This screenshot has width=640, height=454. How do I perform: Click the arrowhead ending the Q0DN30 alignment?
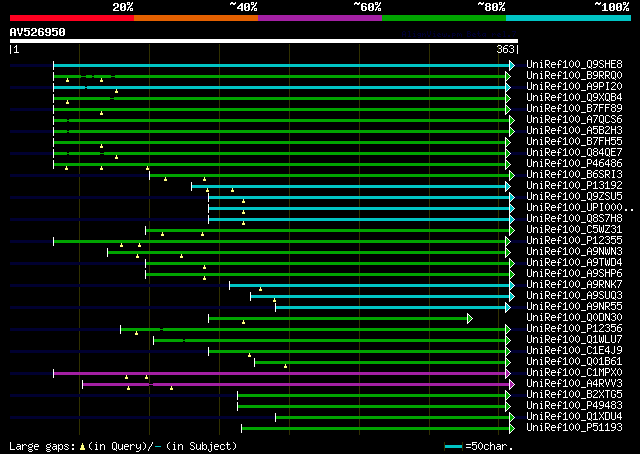(470, 318)
